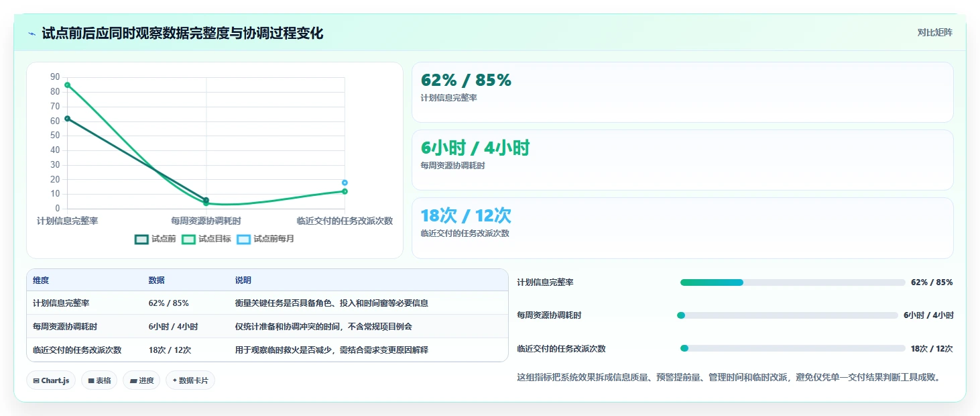
Task: Click the progress value 6小时 / 4小时
Action: point(928,315)
